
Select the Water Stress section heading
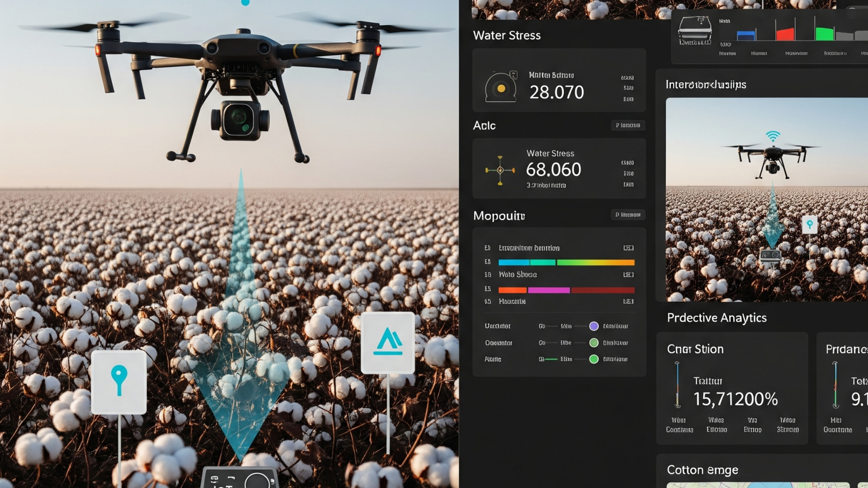coord(507,35)
